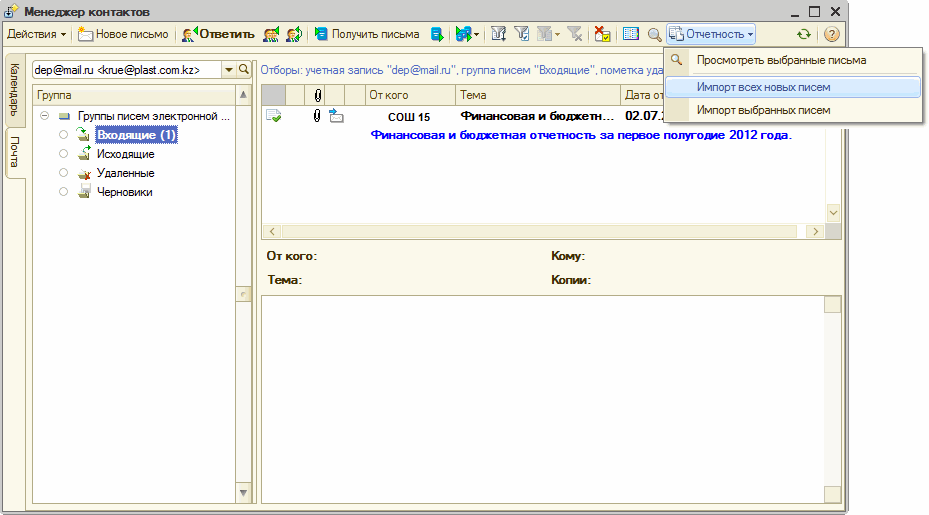Expand the account selection dropdown arrow

[x=228, y=70]
